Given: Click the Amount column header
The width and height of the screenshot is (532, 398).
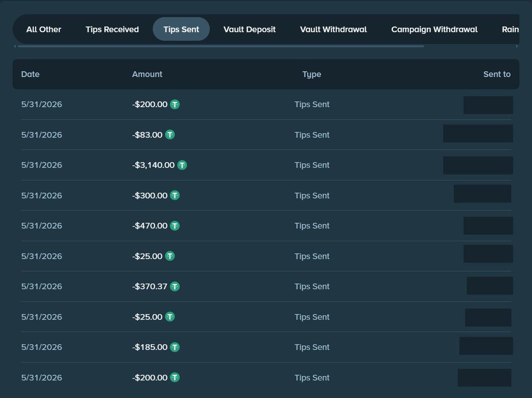Looking at the screenshot, I should pos(147,74).
